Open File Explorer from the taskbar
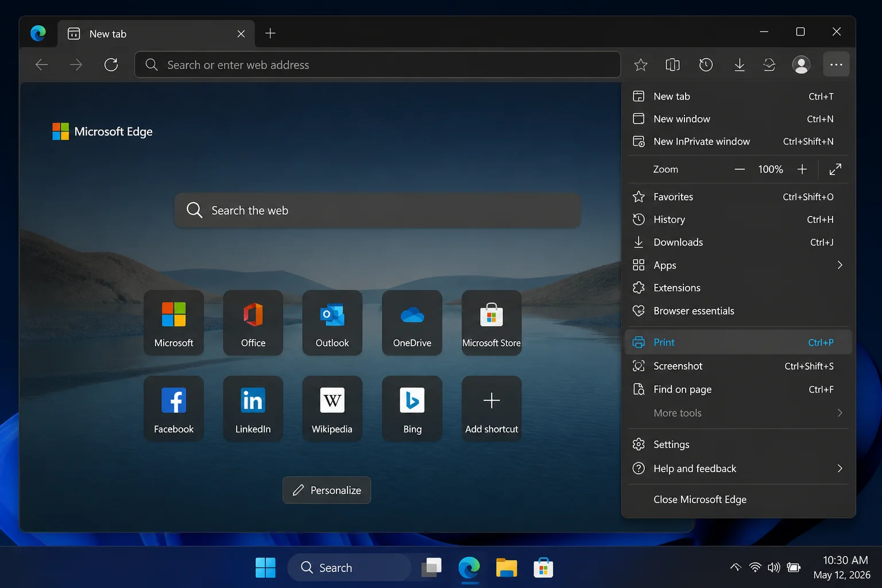Screen dimensions: 882x588 [506, 568]
